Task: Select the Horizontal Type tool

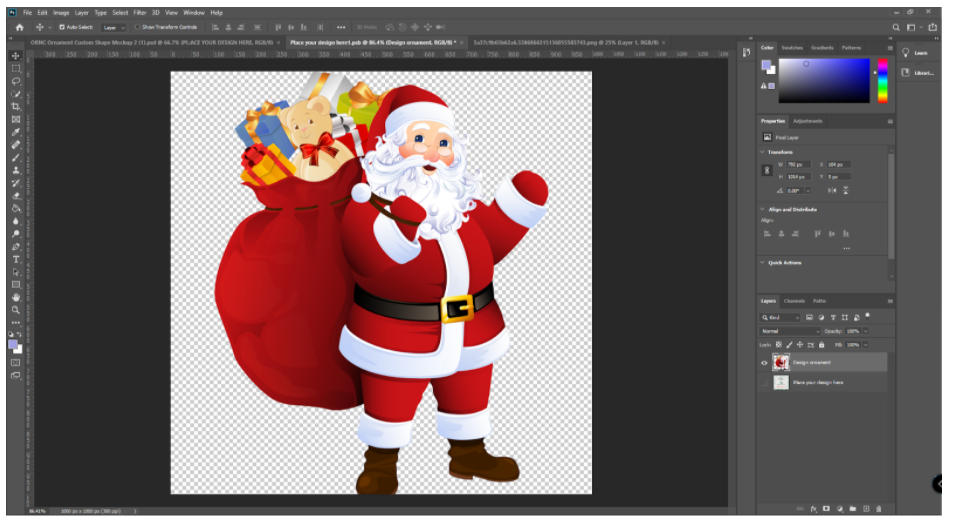Action: [16, 259]
